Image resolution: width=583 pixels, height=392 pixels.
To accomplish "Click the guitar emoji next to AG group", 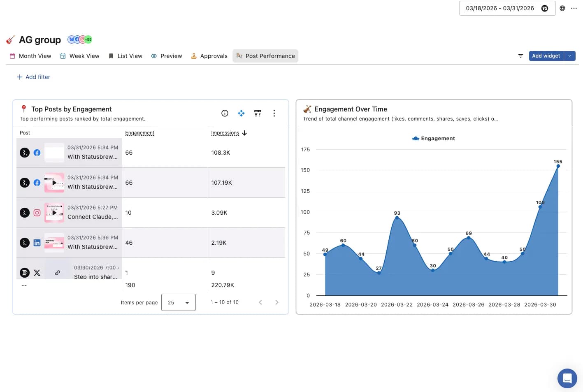I will 11,40.
